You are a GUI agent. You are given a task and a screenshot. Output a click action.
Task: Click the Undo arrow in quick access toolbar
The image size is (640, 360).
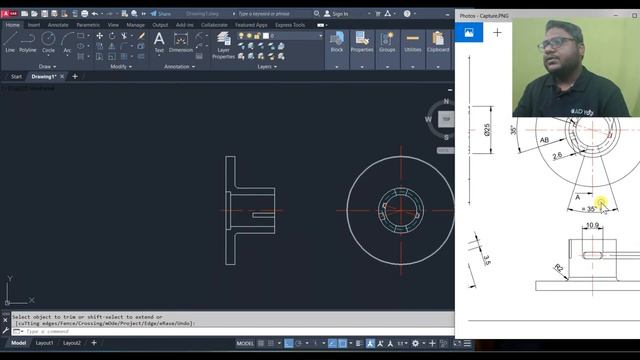click(95, 13)
